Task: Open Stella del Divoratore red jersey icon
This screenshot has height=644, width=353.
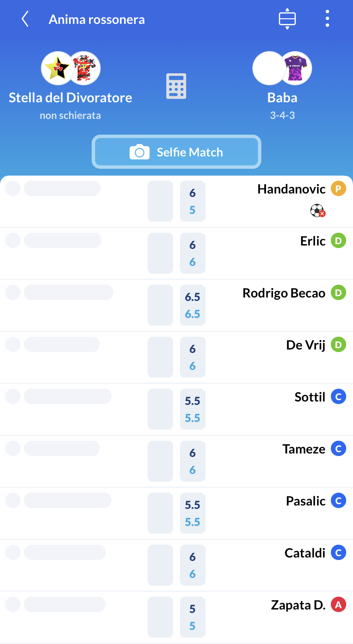Action: pyautogui.click(x=84, y=68)
